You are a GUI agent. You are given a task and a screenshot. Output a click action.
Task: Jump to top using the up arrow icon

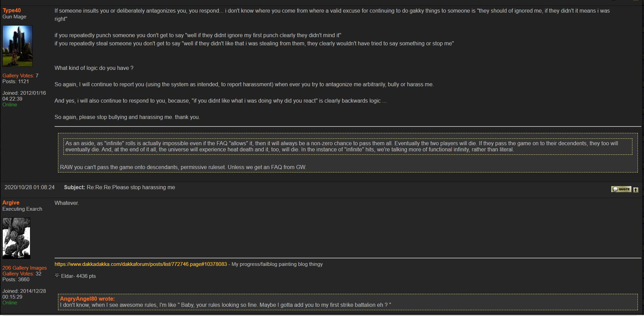[x=636, y=190]
